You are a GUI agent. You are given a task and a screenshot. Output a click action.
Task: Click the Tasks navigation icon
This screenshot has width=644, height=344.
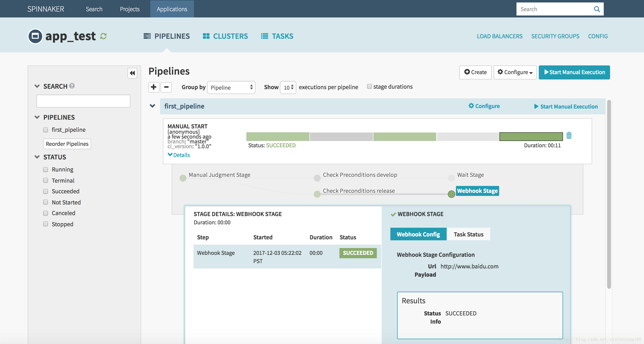pyautogui.click(x=265, y=36)
